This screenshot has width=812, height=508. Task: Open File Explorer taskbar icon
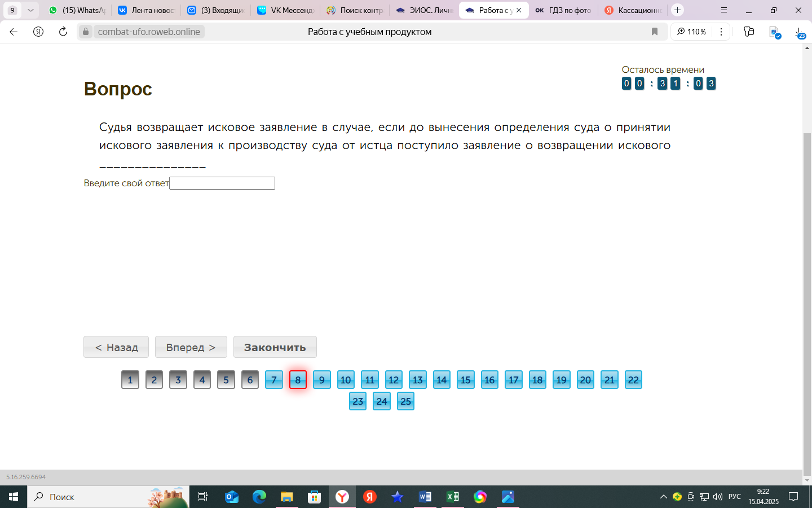(x=287, y=497)
